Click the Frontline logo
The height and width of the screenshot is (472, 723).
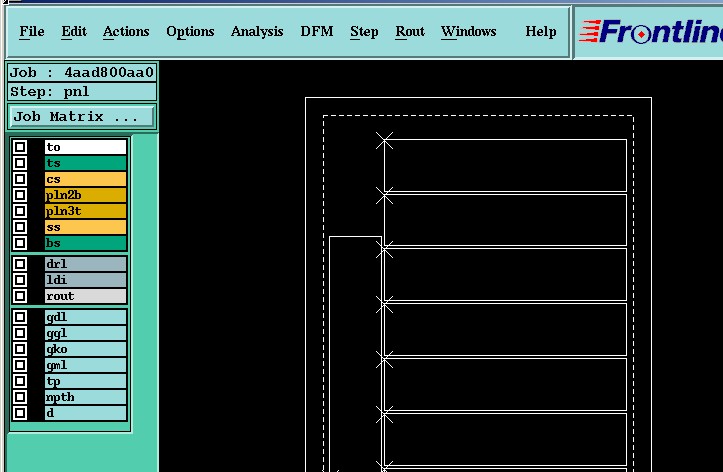pyautogui.click(x=651, y=31)
